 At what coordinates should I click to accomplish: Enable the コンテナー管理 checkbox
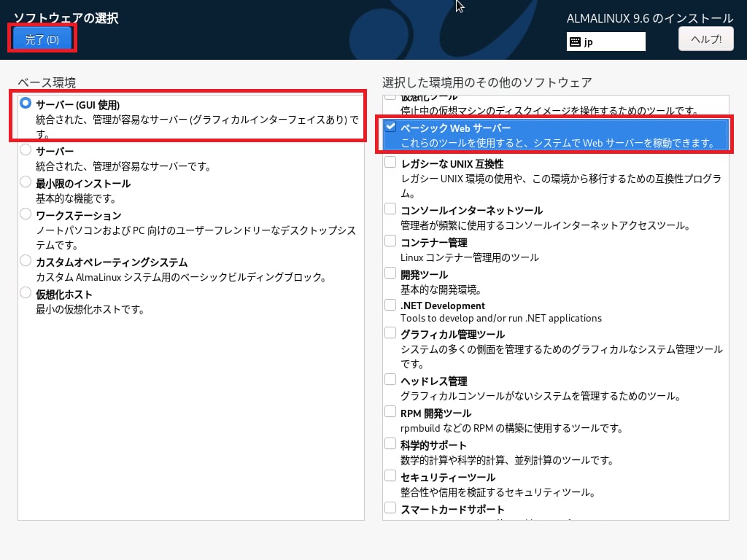(x=391, y=241)
